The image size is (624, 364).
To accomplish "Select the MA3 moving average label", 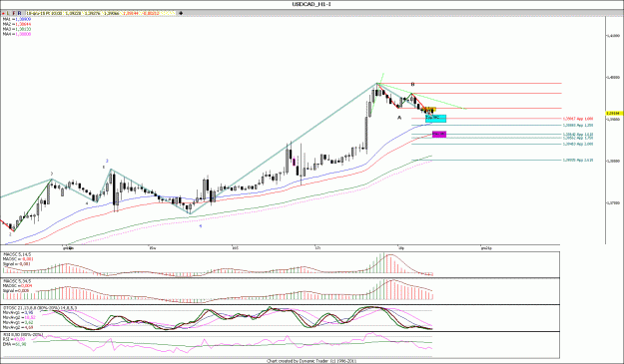I will 17,29.
